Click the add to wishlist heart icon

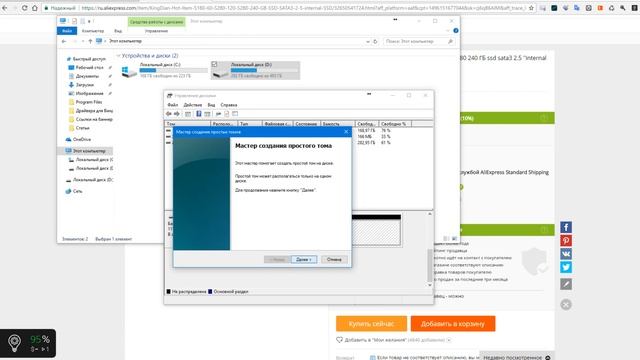coord(340,340)
